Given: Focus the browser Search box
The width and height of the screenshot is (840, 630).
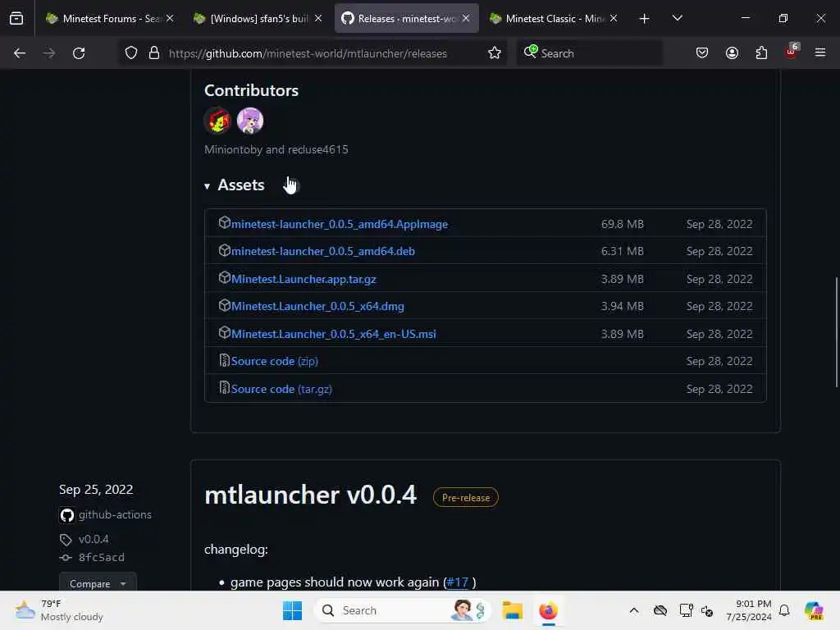Looking at the screenshot, I should [589, 53].
